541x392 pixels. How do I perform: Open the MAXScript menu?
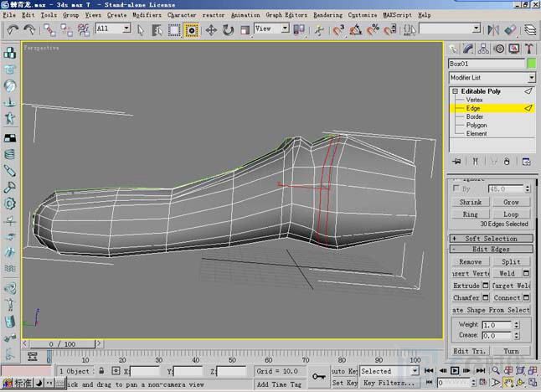397,15
